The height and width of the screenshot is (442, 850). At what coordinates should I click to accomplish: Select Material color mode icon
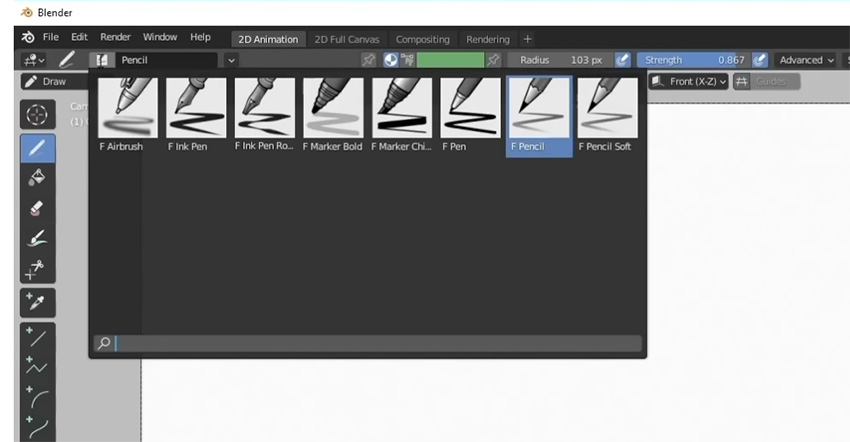(x=390, y=60)
